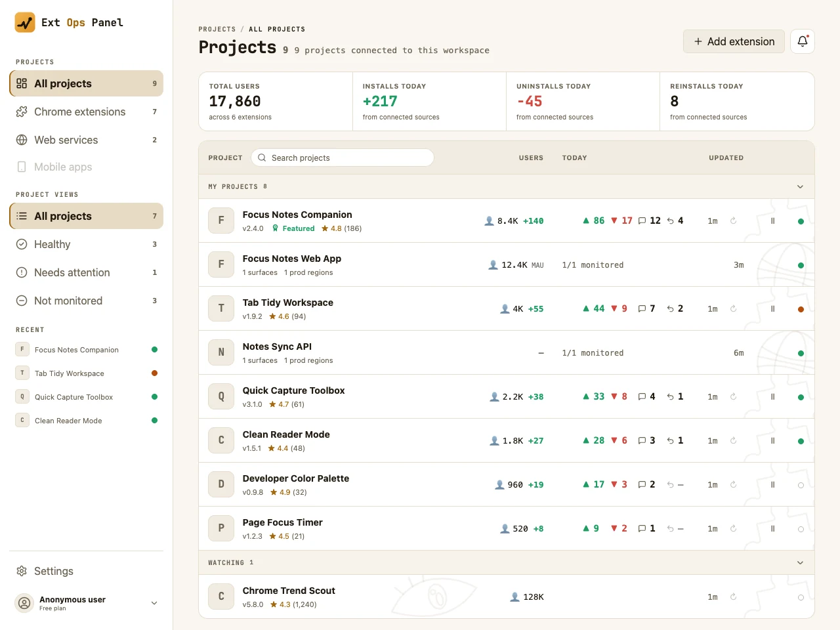Image resolution: width=840 pixels, height=630 pixels.
Task: Click the Search projects field
Action: pos(343,157)
